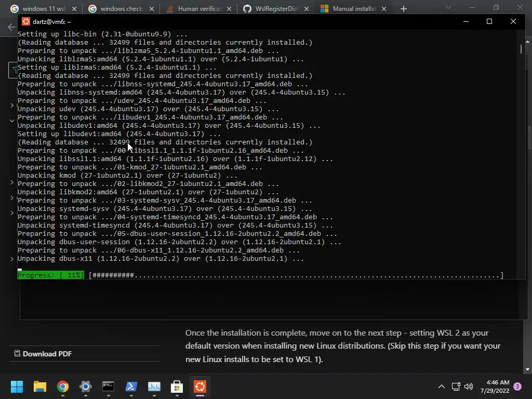532x399 pixels.
Task: Close the Ubuntu terminal window
Action: click(513, 21)
